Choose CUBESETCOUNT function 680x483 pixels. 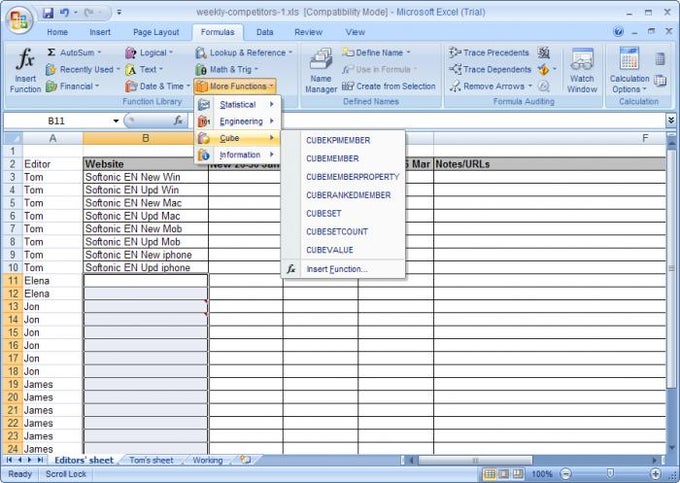[x=337, y=232]
